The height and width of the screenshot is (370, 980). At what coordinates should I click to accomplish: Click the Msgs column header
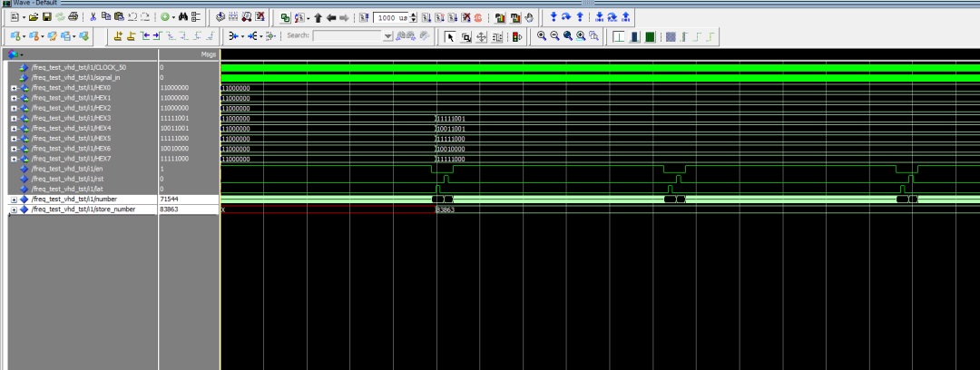(x=207, y=55)
